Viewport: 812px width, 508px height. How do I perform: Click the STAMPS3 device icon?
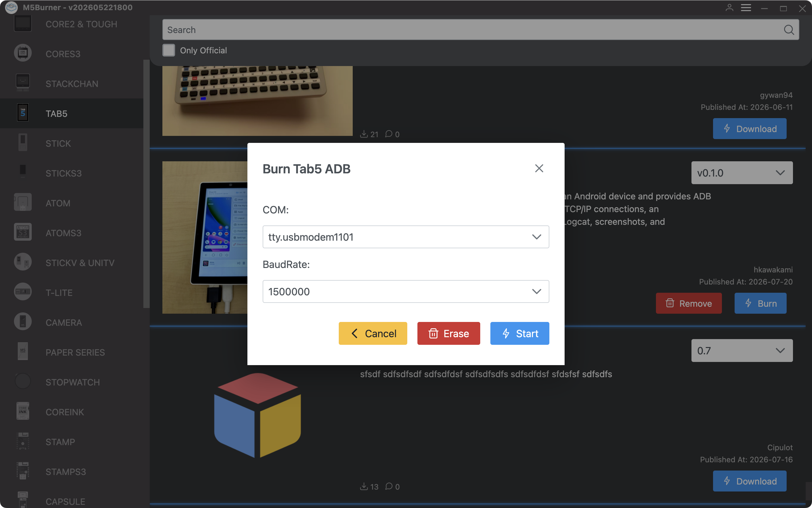[23, 471]
